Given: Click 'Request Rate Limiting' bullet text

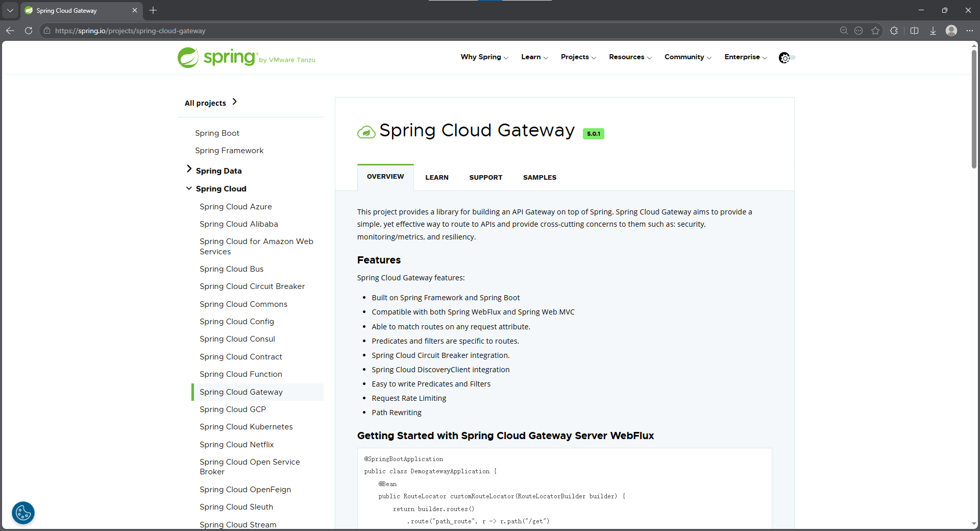Looking at the screenshot, I should pos(409,398).
